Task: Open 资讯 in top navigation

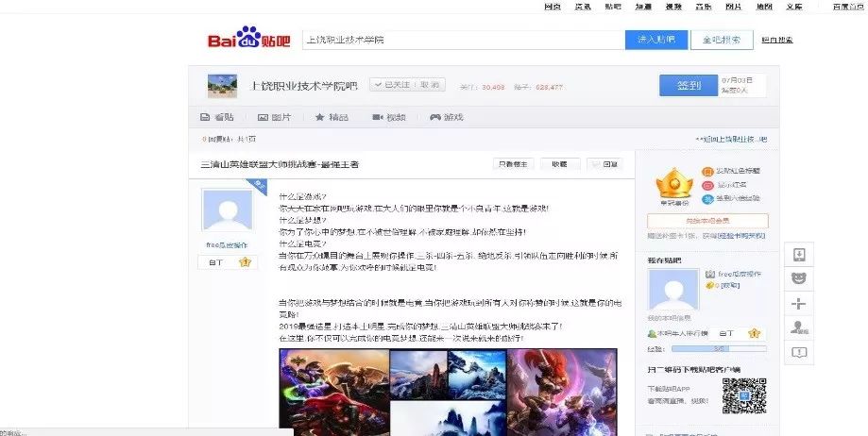Action: coord(583,7)
